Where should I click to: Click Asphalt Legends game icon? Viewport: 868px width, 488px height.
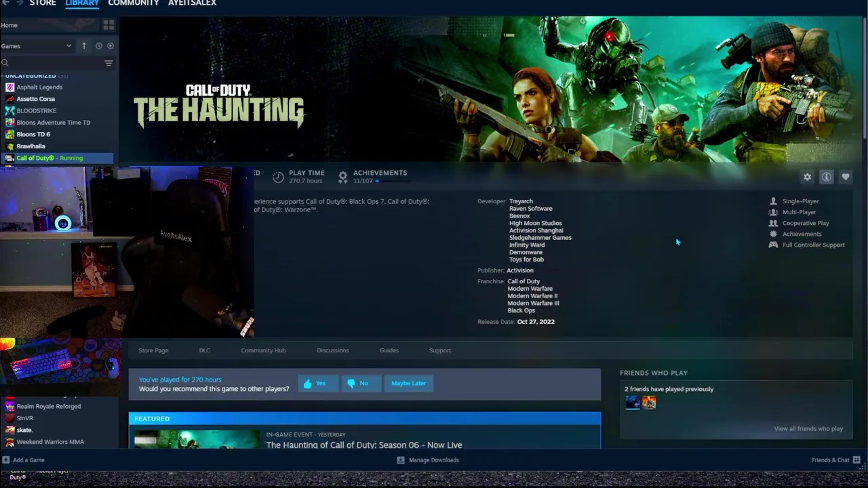[9, 87]
